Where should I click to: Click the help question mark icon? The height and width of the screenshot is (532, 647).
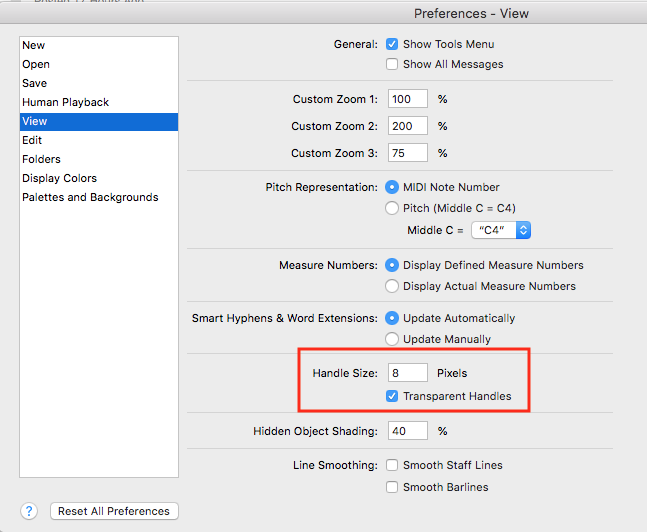(x=30, y=511)
